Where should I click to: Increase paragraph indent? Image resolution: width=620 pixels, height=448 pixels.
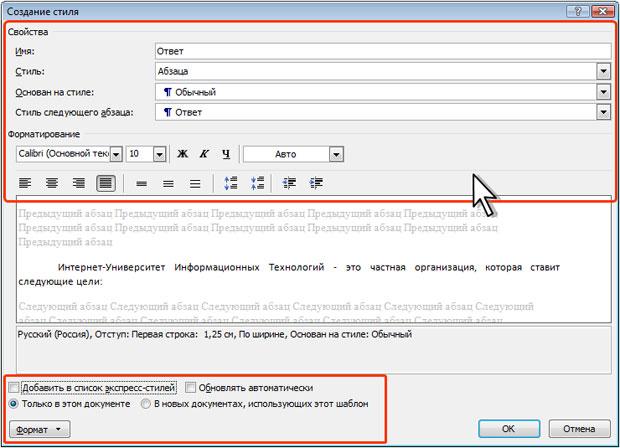tap(316, 183)
